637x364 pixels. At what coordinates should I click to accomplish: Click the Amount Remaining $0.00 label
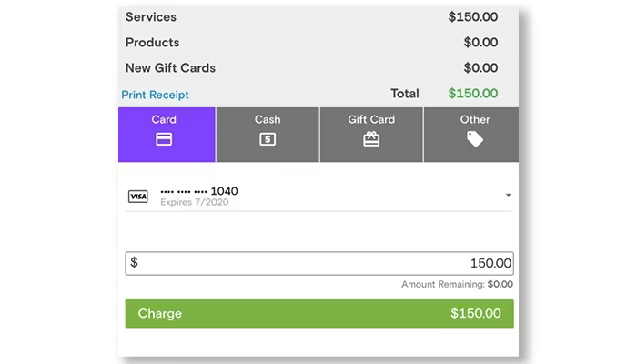(x=457, y=284)
